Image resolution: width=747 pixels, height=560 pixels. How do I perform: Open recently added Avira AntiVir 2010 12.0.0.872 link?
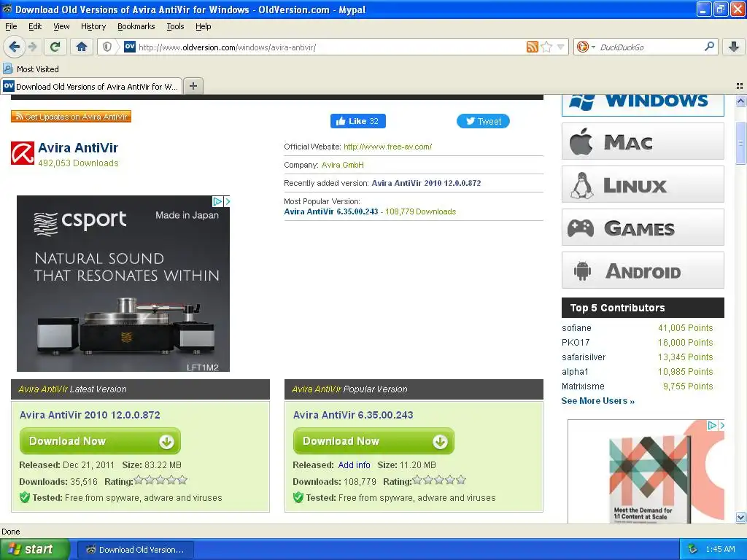pyautogui.click(x=426, y=183)
